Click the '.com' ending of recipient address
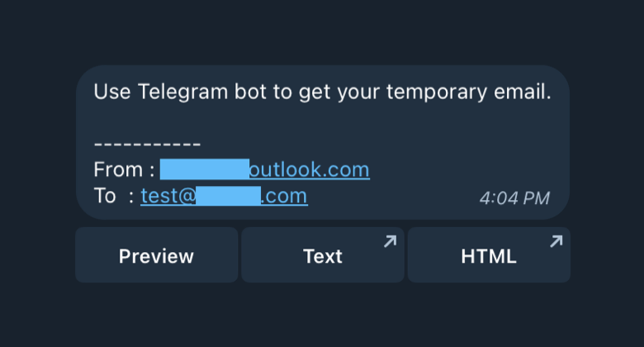Viewport: 644px width, 347px height. (284, 196)
